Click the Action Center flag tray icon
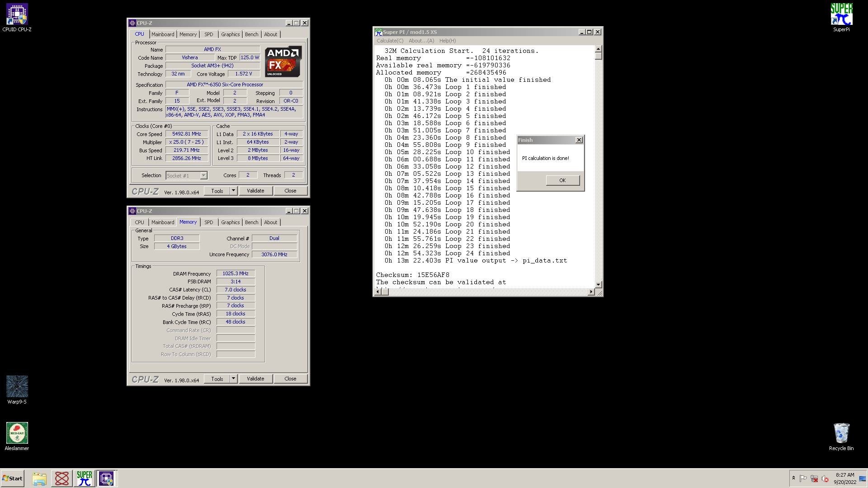 tap(803, 479)
